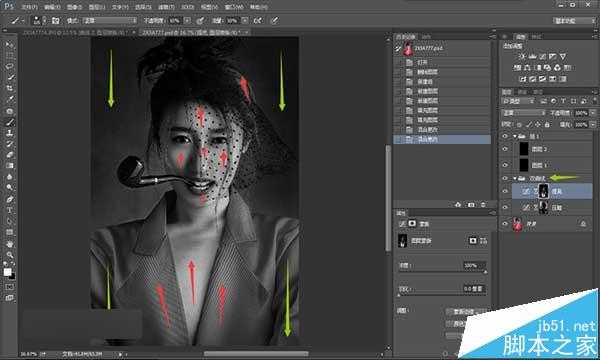This screenshot has width=600, height=360.
Task: Select the Horizontal Type tool
Action: click(x=9, y=210)
